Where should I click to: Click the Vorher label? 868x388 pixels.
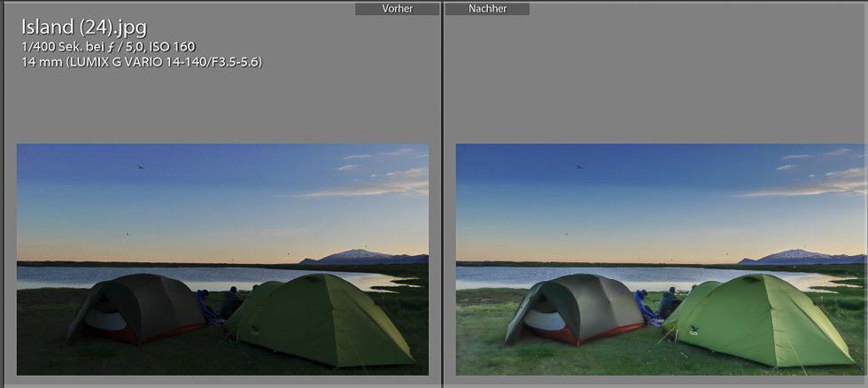click(x=397, y=9)
